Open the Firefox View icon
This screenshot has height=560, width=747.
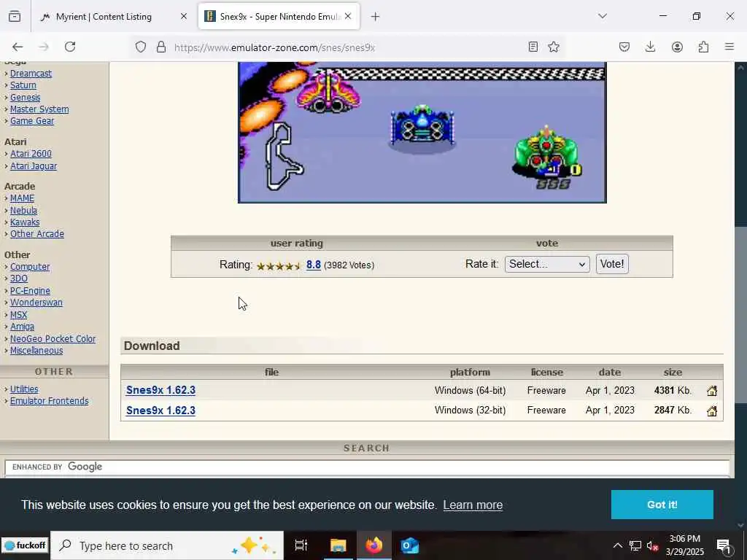pos(15,17)
